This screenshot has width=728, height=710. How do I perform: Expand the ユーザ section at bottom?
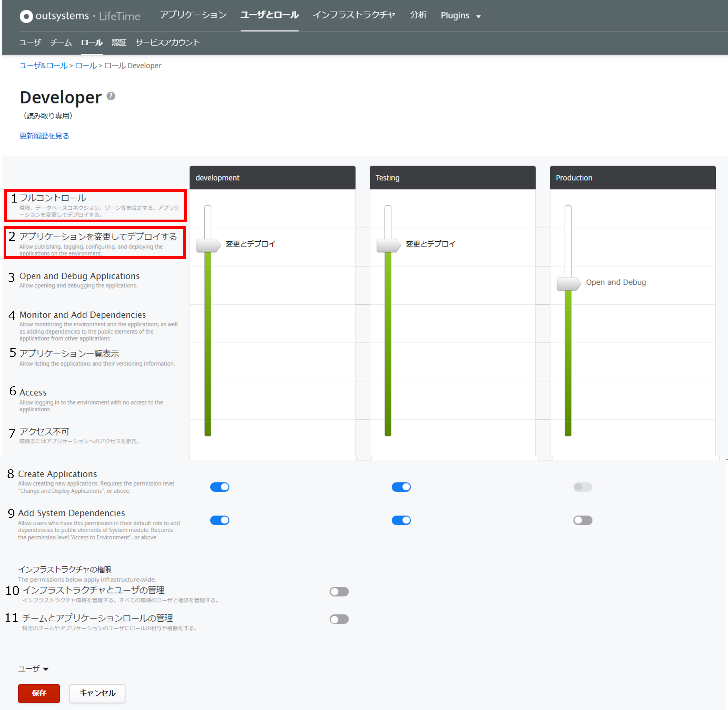33,669
